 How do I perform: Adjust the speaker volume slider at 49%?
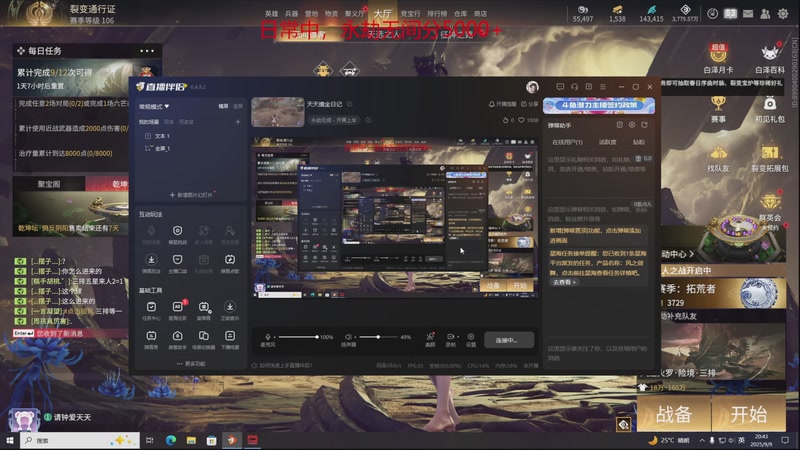click(x=378, y=337)
